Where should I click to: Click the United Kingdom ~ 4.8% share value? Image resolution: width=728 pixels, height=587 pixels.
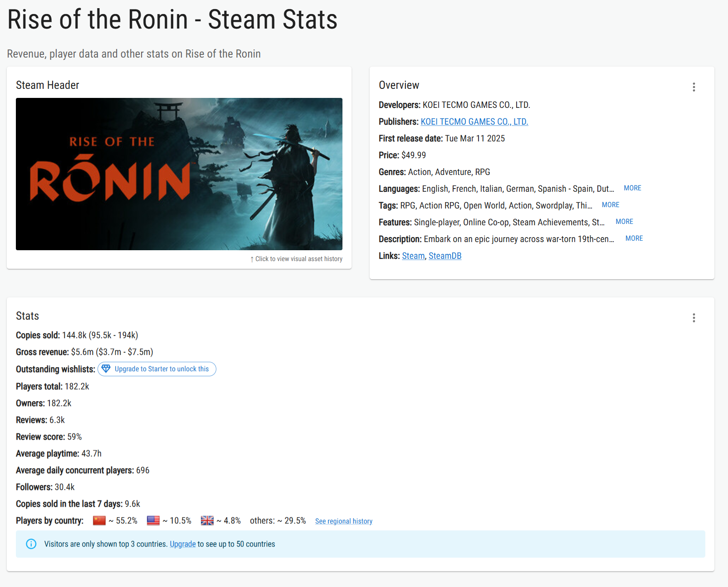coord(229,520)
